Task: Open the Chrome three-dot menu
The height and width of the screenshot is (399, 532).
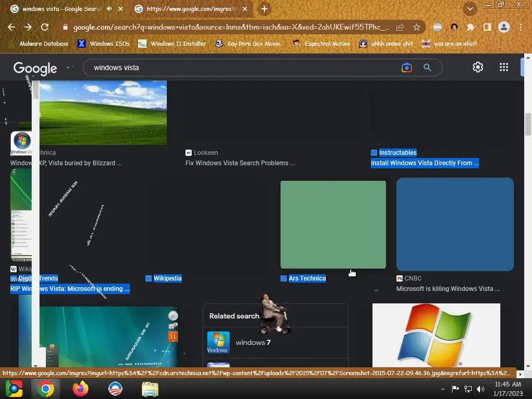Action: click(x=521, y=27)
